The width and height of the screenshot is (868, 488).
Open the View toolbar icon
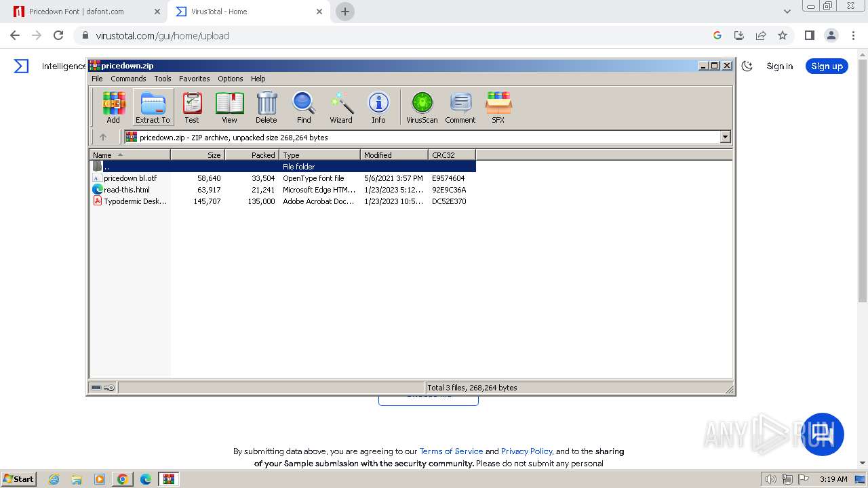tap(230, 107)
